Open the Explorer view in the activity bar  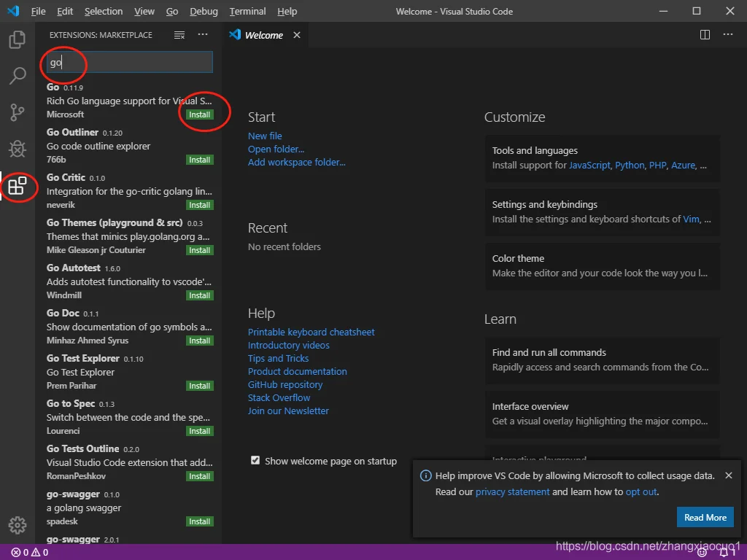pyautogui.click(x=18, y=39)
